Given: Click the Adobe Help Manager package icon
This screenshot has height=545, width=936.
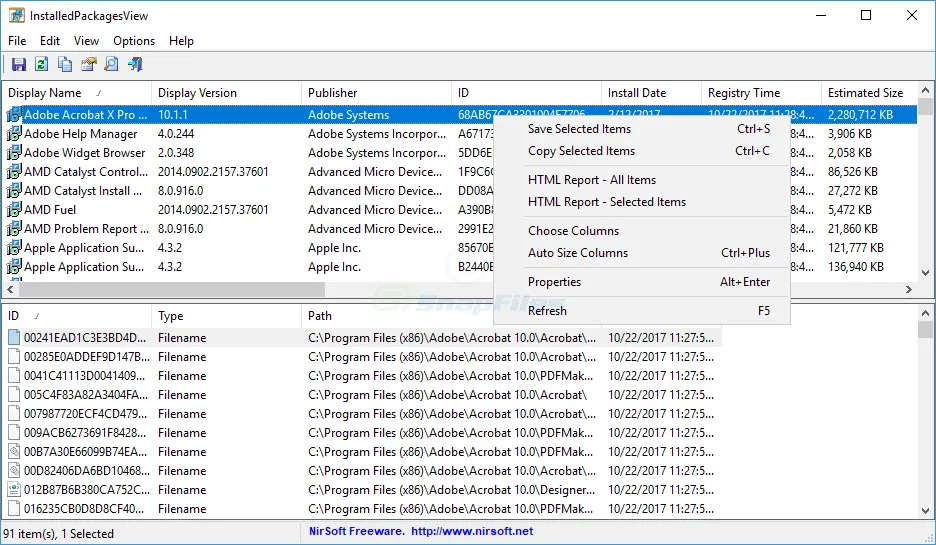Looking at the screenshot, I should pos(14,134).
